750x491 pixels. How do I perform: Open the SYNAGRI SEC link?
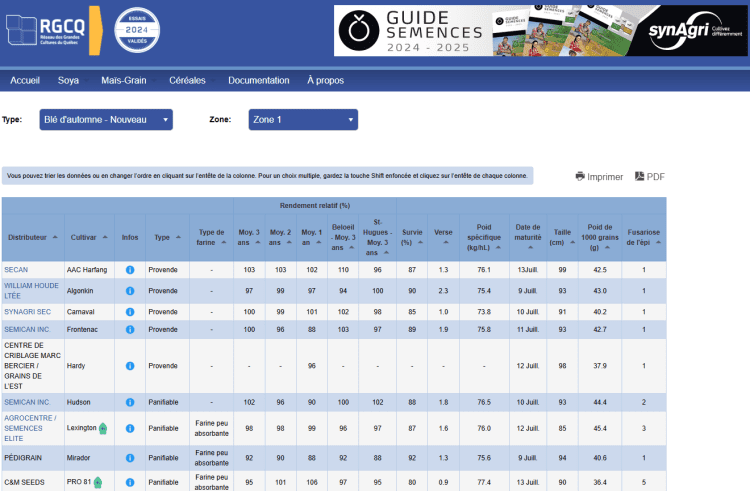click(27, 312)
